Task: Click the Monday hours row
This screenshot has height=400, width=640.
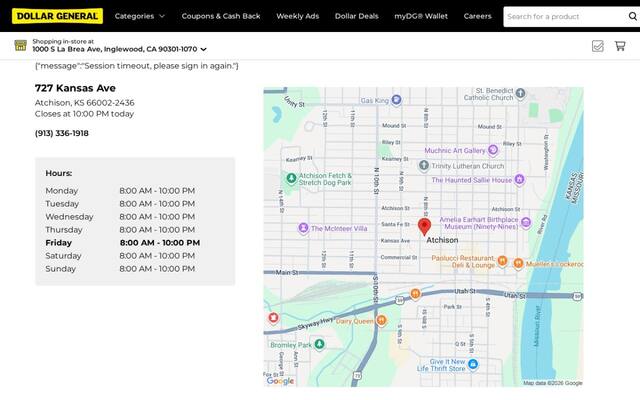Action: click(120, 191)
